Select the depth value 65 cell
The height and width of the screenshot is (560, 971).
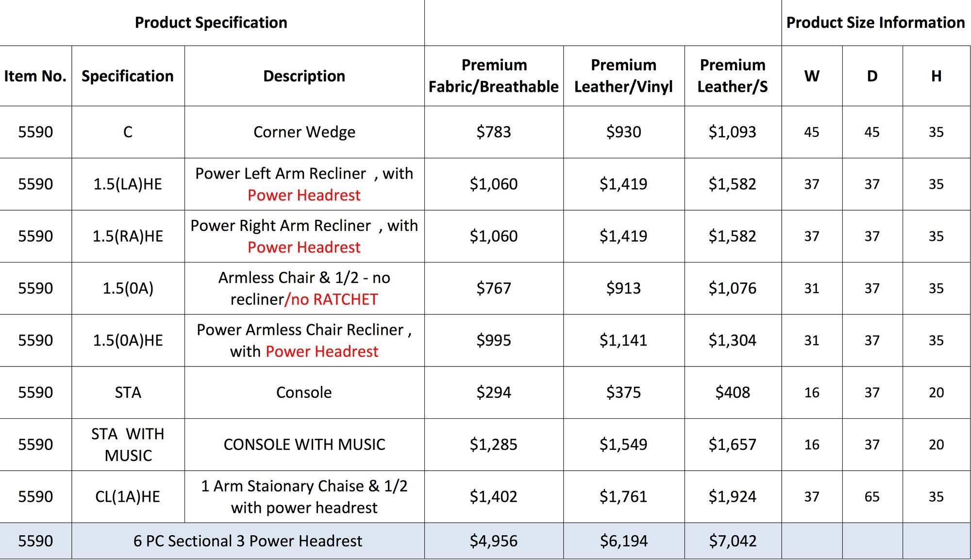pyautogui.click(x=872, y=496)
